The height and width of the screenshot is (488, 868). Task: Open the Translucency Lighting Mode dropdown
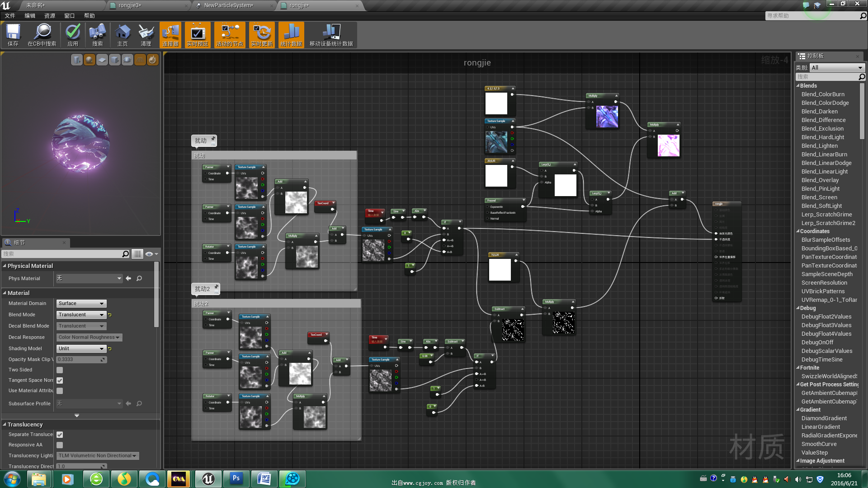97,456
